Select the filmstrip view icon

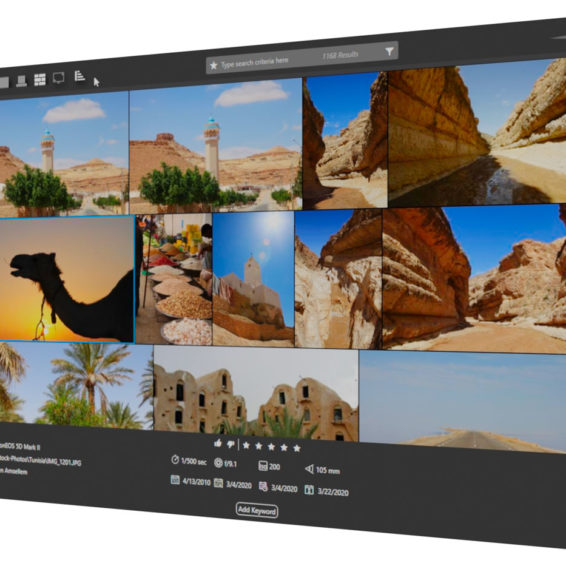point(22,81)
